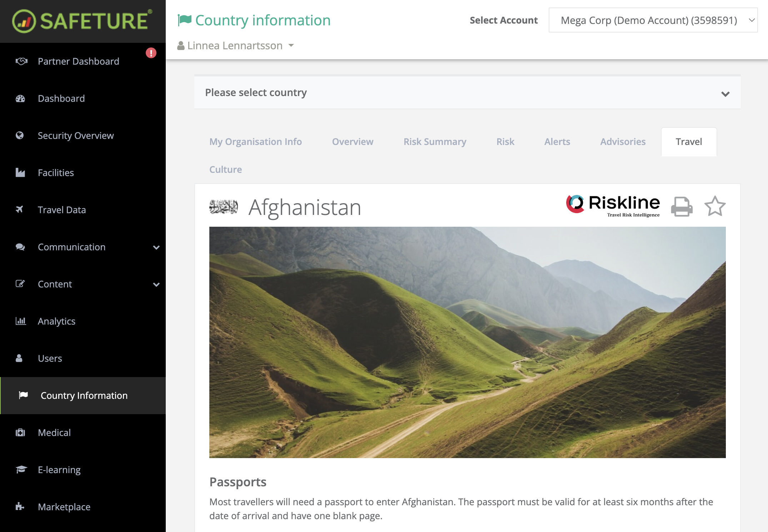Click the Security Overview globe icon
Viewport: 768px width, 532px height.
[x=20, y=135]
